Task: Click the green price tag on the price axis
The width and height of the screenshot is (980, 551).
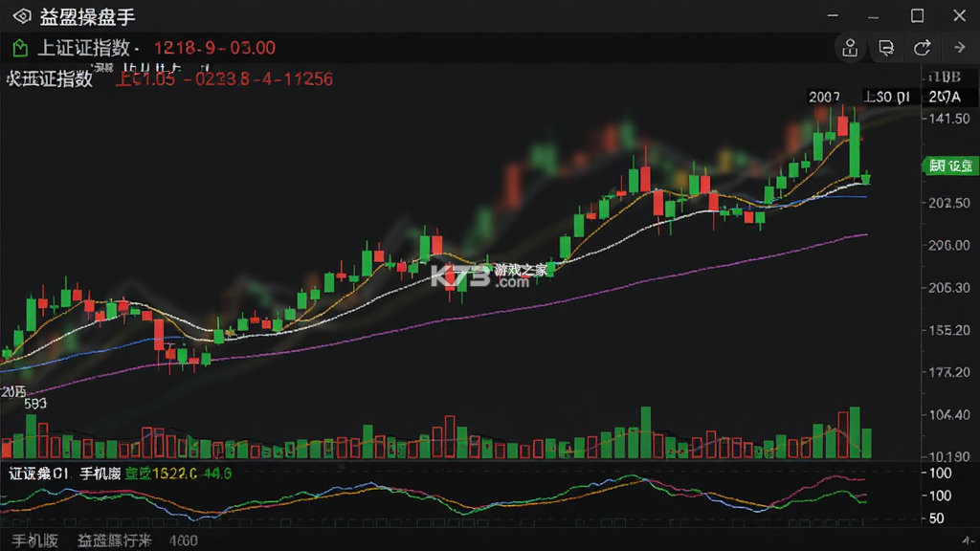Action: 950,165
